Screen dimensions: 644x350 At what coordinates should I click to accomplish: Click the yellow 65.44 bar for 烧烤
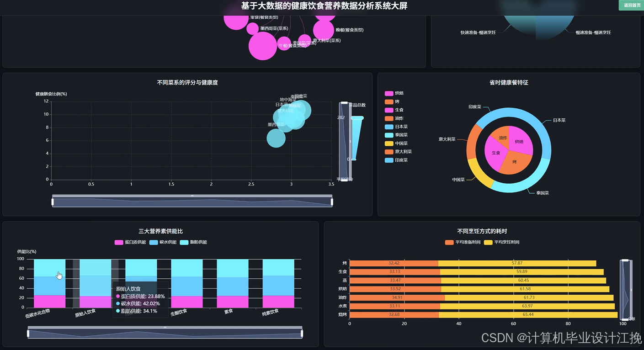[528, 314]
